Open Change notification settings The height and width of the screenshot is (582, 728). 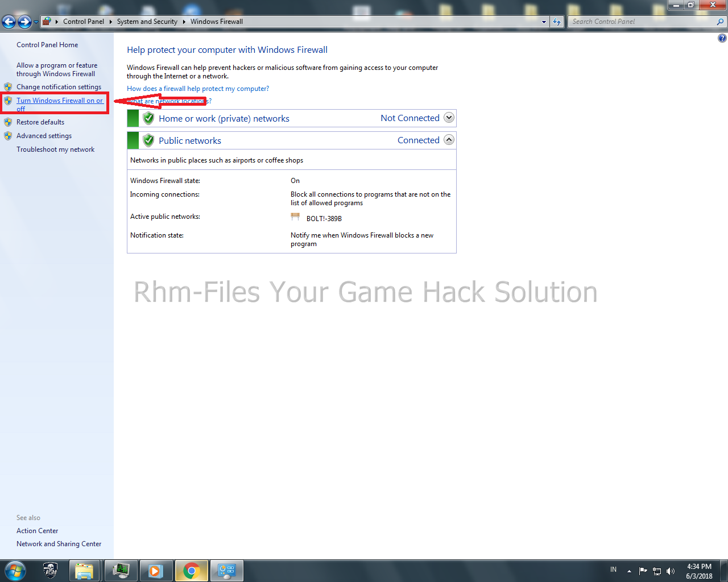[59, 87]
